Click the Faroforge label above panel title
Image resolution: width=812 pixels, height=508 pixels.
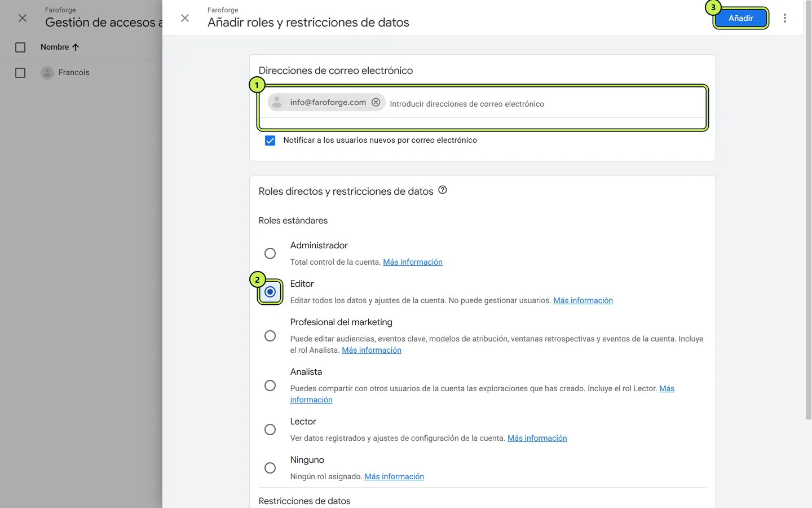click(223, 10)
